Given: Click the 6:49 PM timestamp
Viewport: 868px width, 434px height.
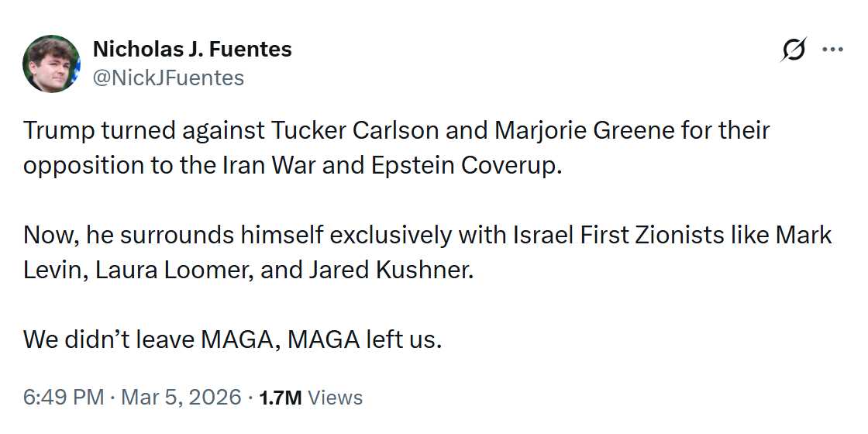Looking at the screenshot, I should pyautogui.click(x=64, y=398).
